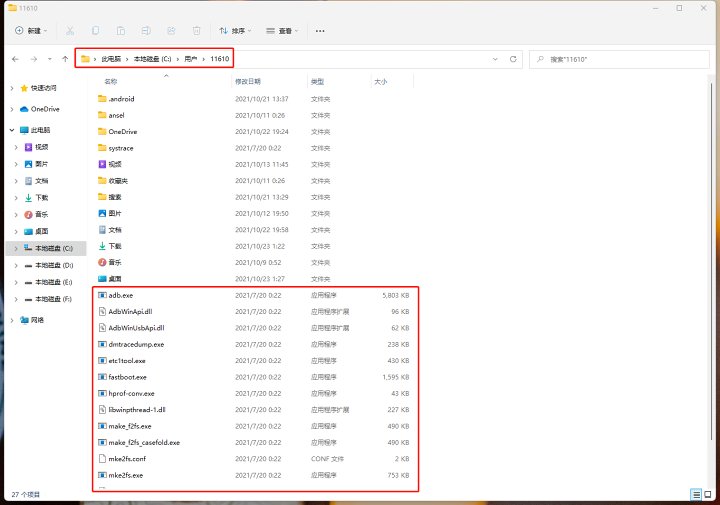
Task: Select Local Disk (F:) in sidebar
Action: [x=46, y=299]
